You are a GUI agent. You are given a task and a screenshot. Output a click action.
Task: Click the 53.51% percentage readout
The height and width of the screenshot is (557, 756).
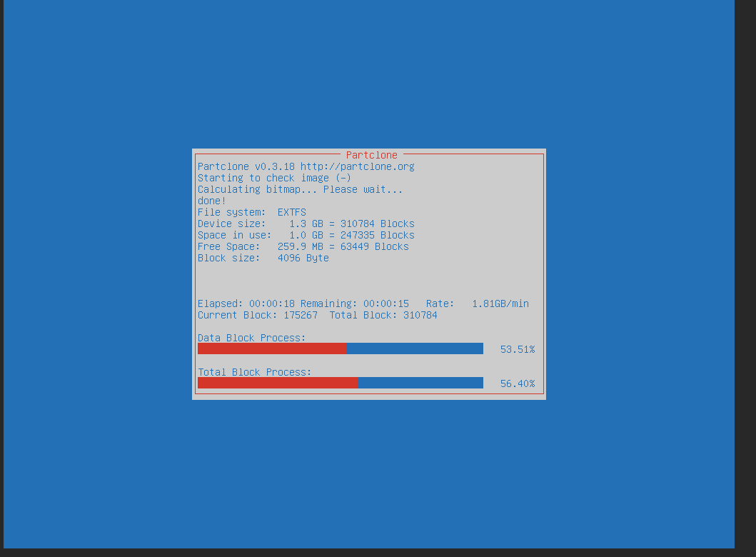click(x=518, y=349)
